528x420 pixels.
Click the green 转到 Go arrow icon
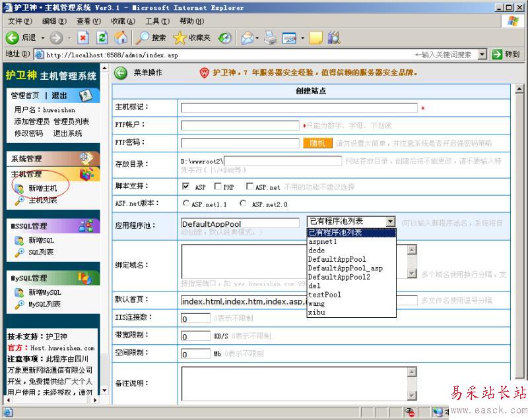[x=497, y=54]
